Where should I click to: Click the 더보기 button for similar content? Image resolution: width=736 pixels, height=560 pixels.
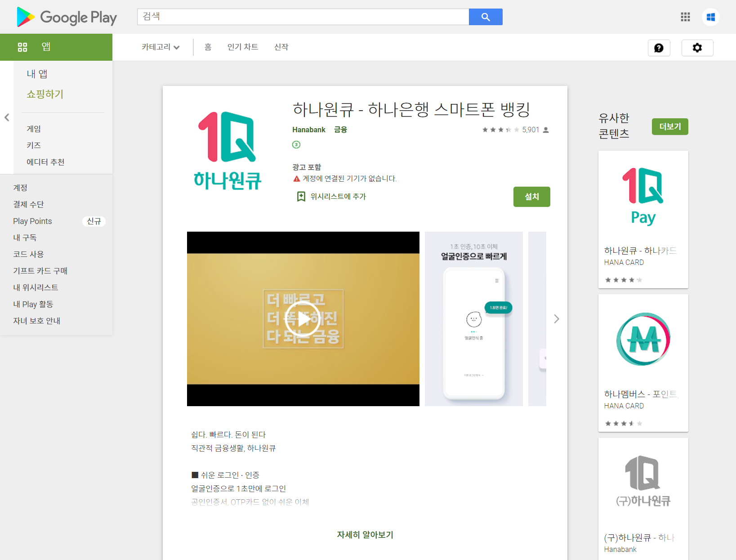[670, 126]
